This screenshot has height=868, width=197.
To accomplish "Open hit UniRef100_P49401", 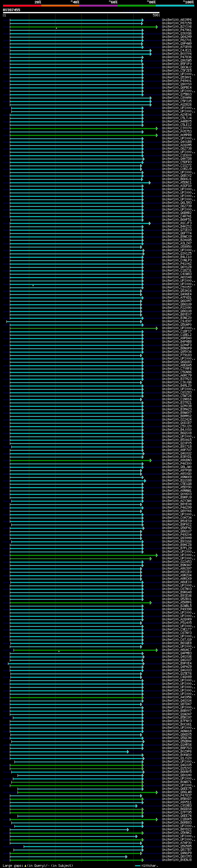I will coord(177,81).
